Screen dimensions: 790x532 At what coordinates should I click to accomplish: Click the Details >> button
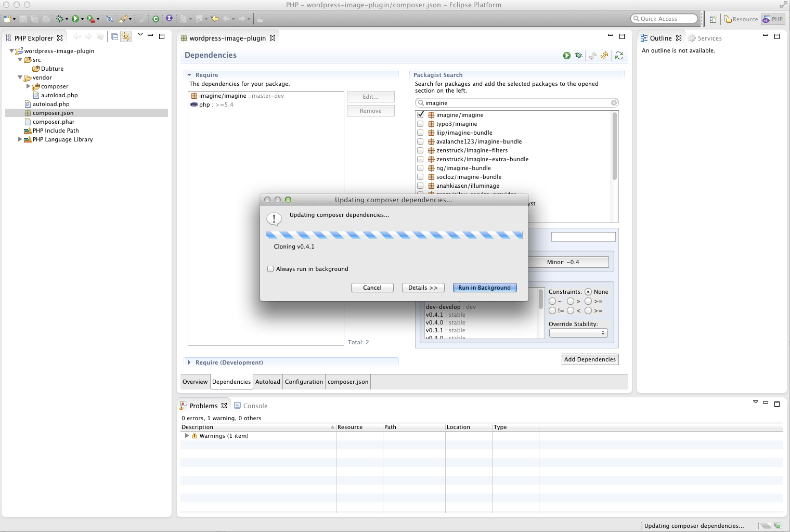click(x=423, y=288)
